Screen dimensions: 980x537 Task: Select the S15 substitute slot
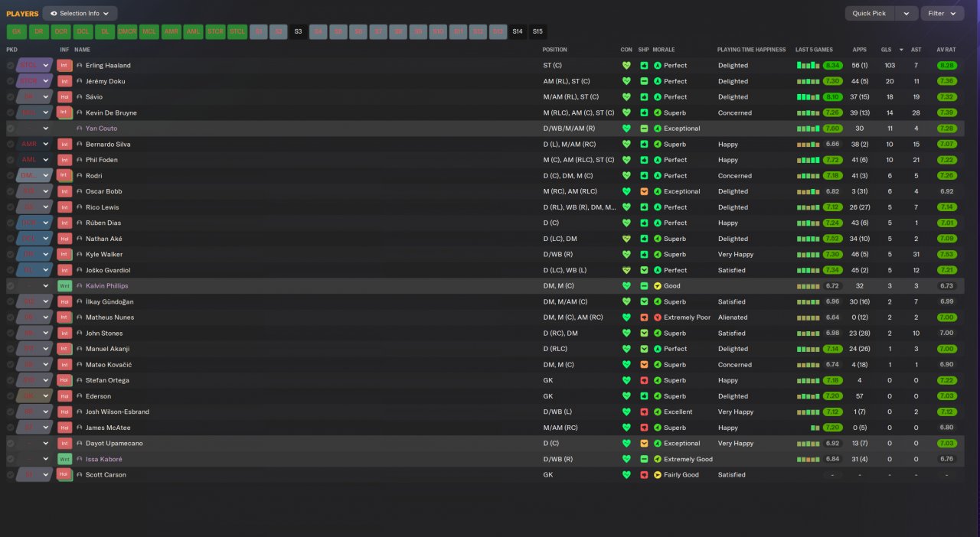pyautogui.click(x=537, y=31)
